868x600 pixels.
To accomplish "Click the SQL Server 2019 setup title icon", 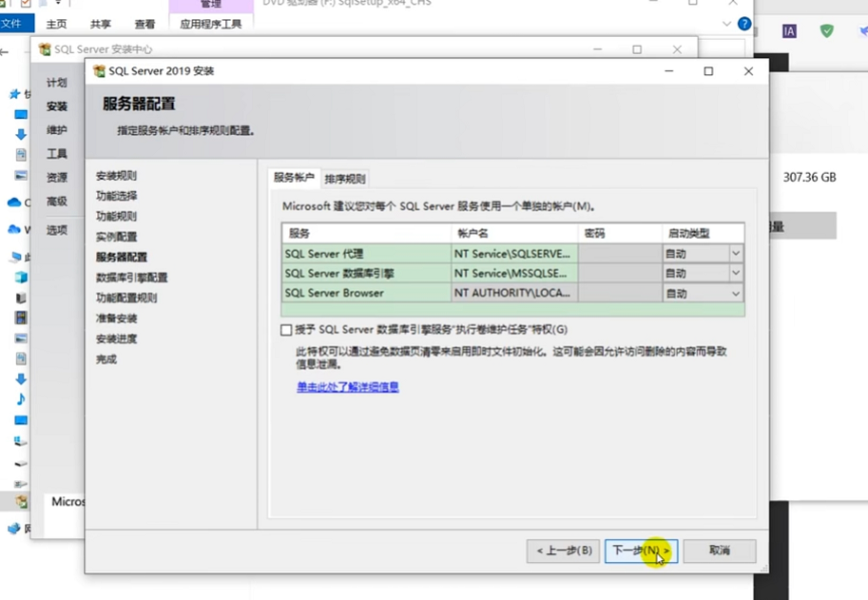I will coord(99,71).
